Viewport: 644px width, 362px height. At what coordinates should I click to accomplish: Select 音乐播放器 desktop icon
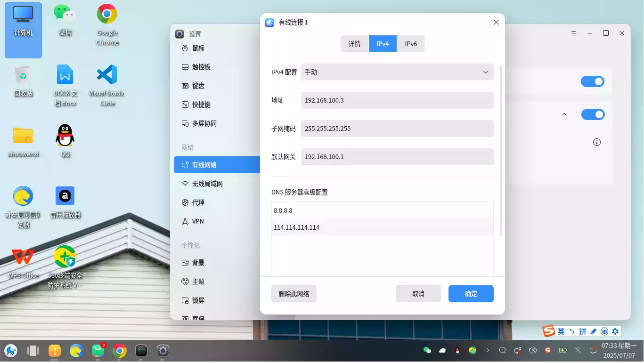coord(65,202)
